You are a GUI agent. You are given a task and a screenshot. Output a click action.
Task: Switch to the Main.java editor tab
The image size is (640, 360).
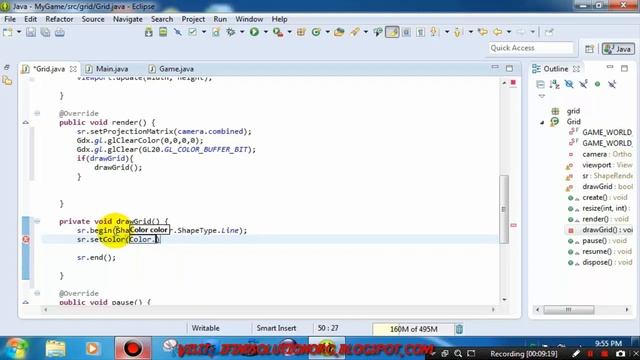tap(107, 69)
